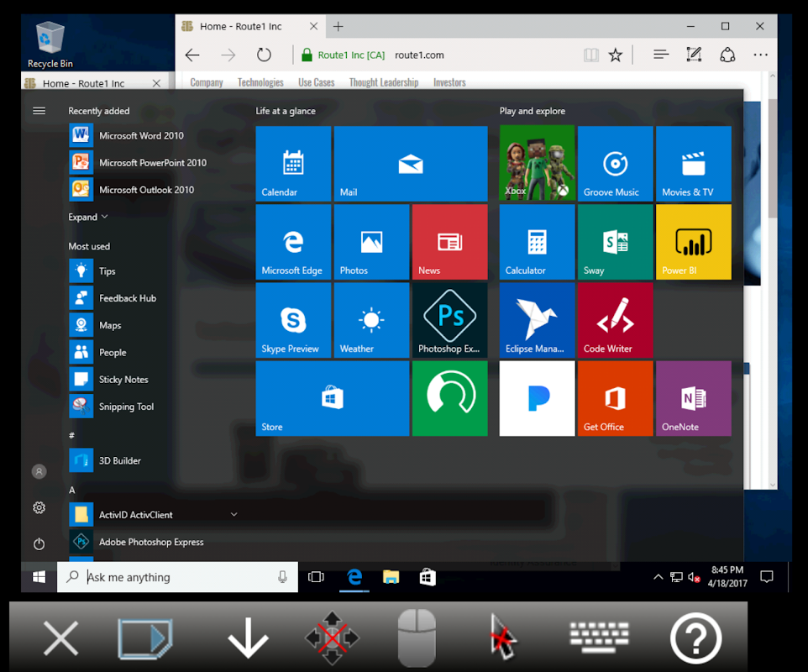Open Investors menu item

(449, 82)
